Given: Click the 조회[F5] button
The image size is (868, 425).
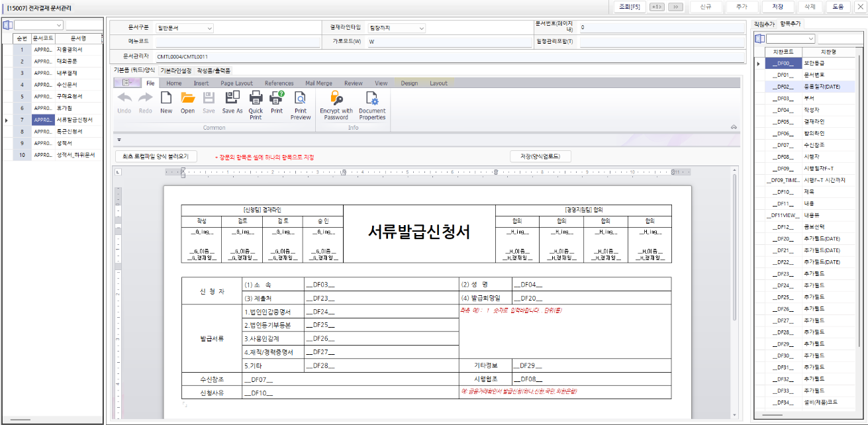Looking at the screenshot, I should click(x=629, y=7).
